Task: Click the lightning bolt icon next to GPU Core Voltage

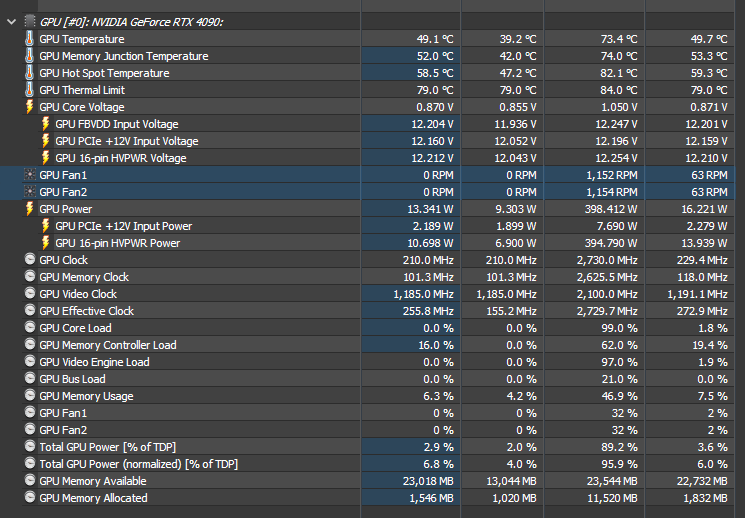Action: point(30,107)
